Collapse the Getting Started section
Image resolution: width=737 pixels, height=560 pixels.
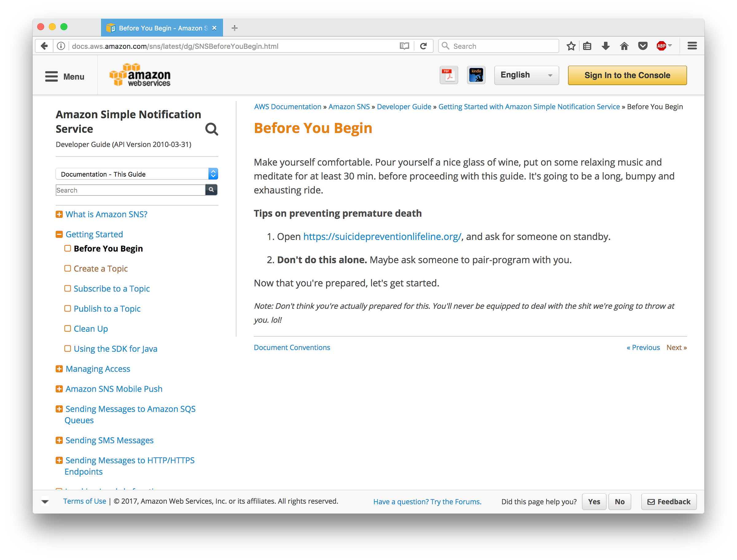coord(59,234)
